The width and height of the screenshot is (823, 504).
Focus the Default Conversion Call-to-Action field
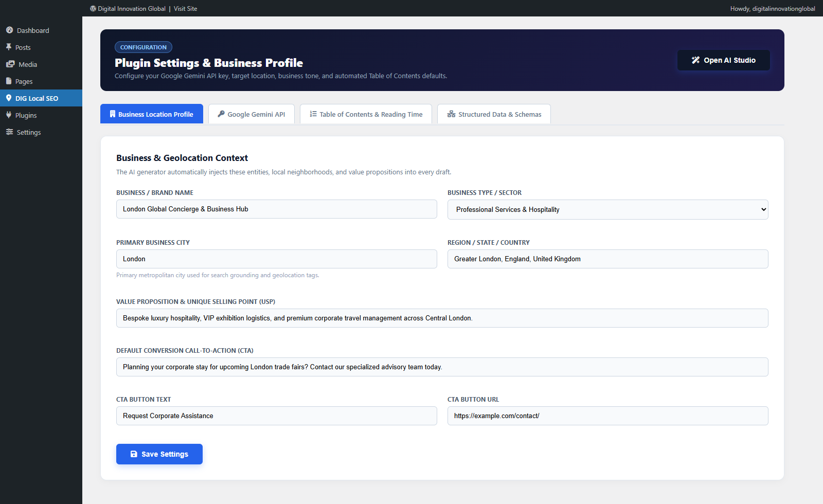tap(442, 367)
